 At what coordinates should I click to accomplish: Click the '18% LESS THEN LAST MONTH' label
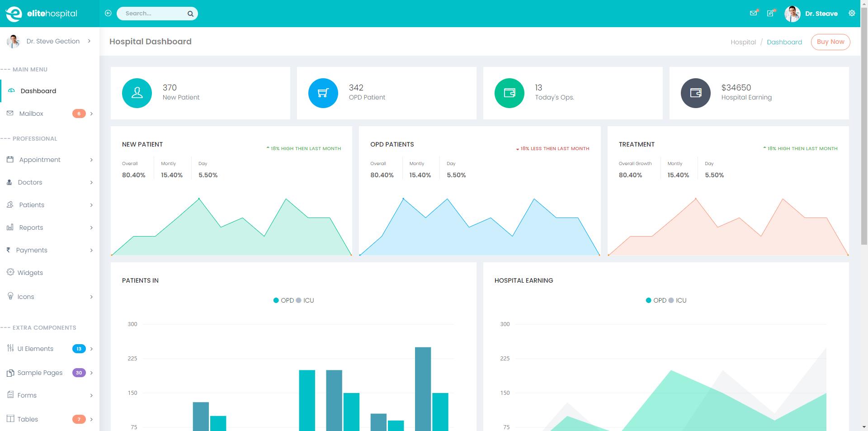555,148
